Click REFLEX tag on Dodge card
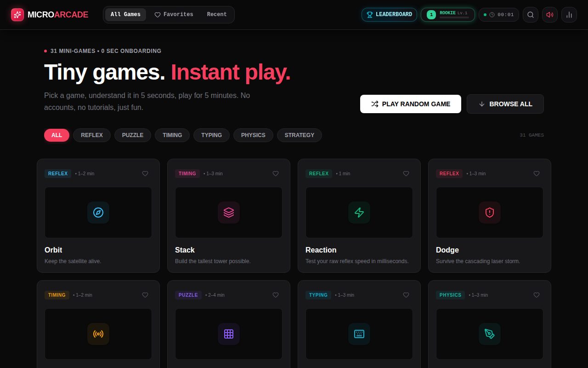 tap(449, 173)
